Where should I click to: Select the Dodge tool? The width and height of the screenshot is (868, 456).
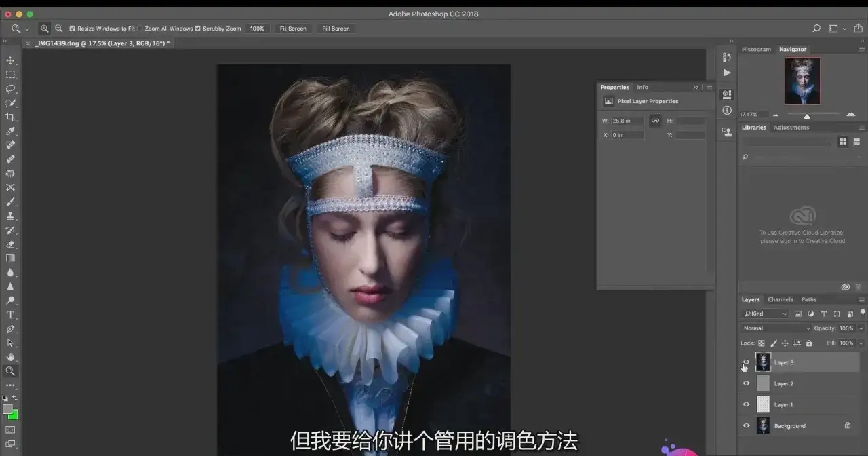[10, 301]
